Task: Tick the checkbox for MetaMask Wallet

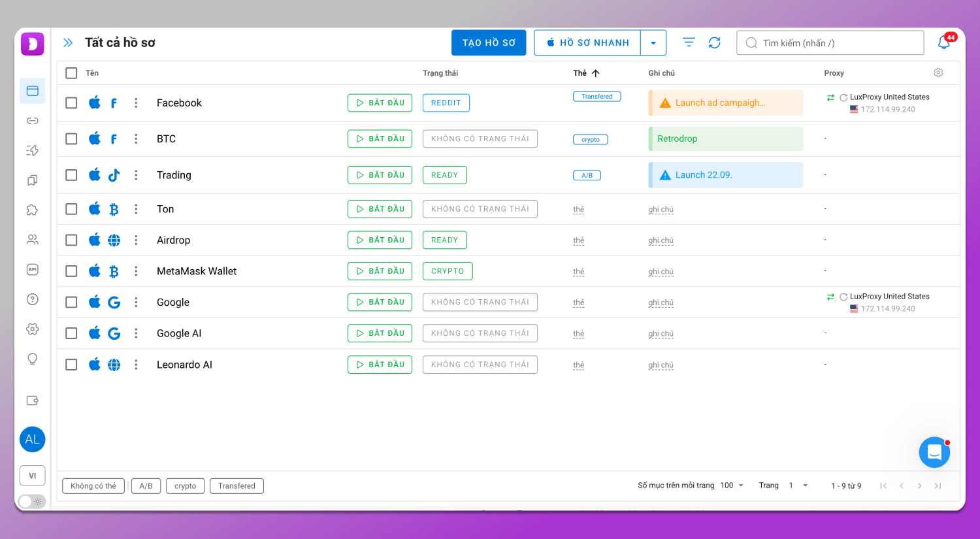Action: (71, 271)
